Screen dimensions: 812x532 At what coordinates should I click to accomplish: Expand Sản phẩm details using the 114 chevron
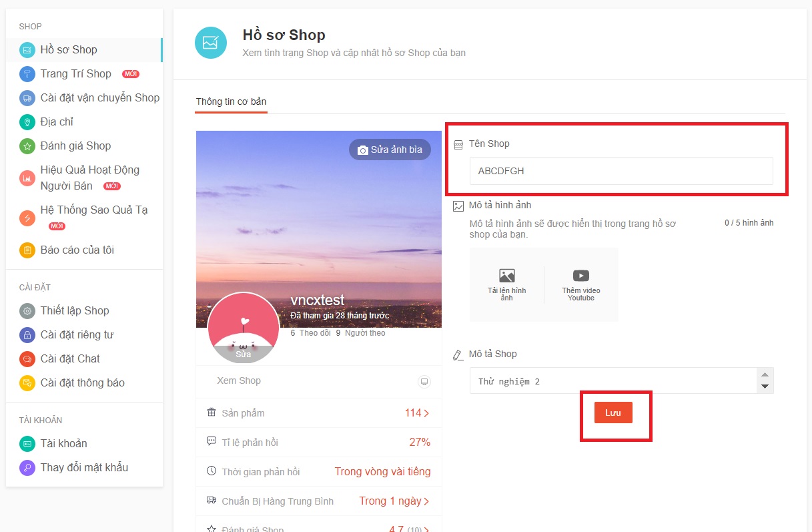coord(426,413)
